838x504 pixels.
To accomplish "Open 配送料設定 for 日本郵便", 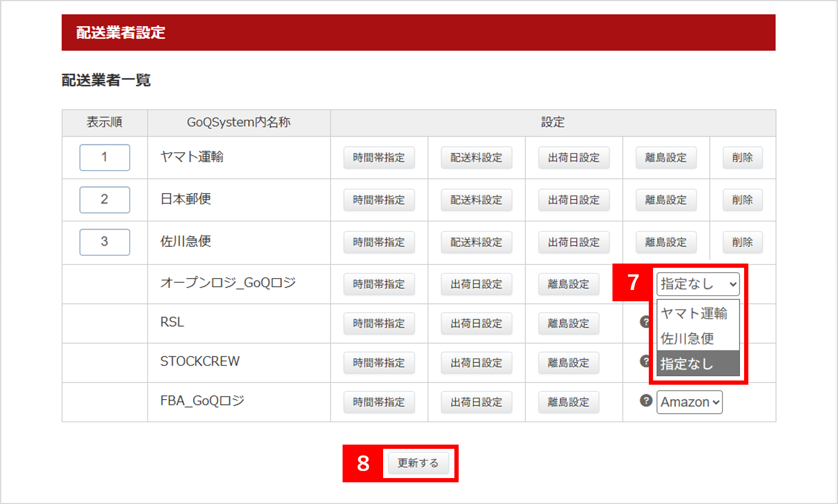I will tap(476, 200).
